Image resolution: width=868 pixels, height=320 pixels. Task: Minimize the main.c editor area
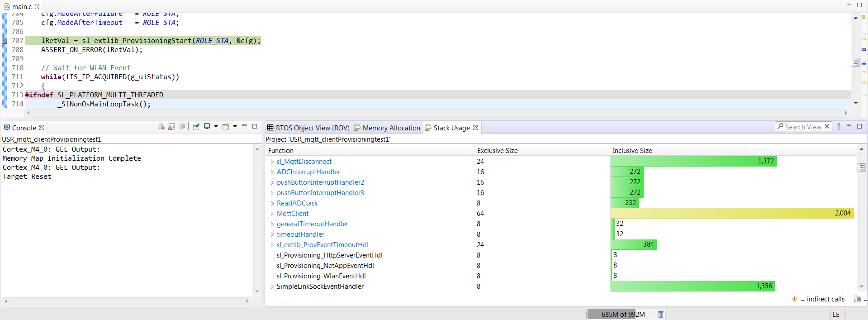tap(849, 4)
